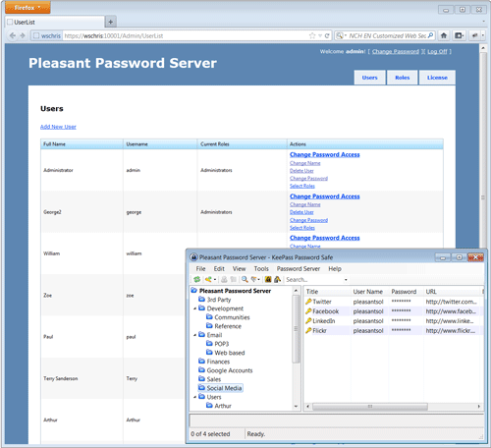Collapse the Users folder in the tree
491x448 pixels.
click(x=195, y=397)
